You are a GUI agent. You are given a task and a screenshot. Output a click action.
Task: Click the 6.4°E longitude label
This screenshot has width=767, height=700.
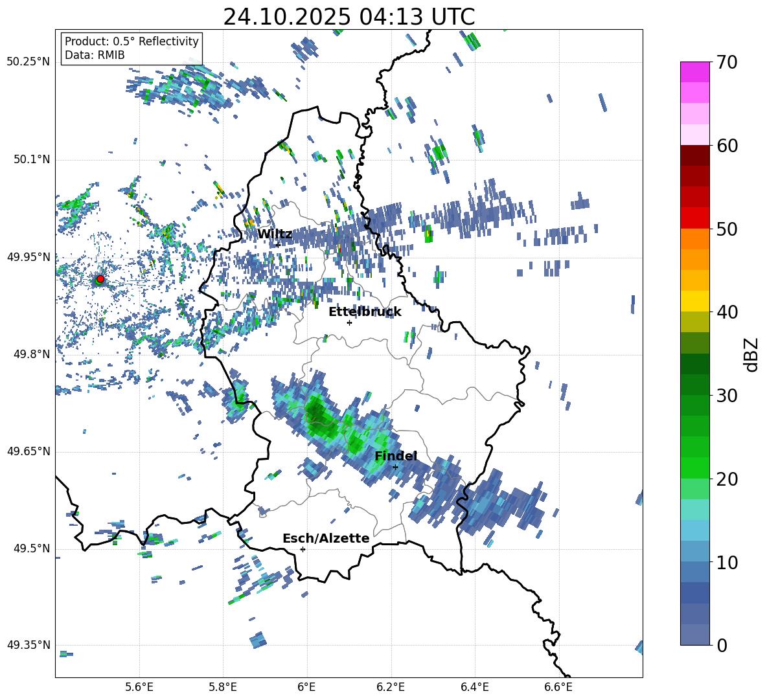tap(474, 687)
